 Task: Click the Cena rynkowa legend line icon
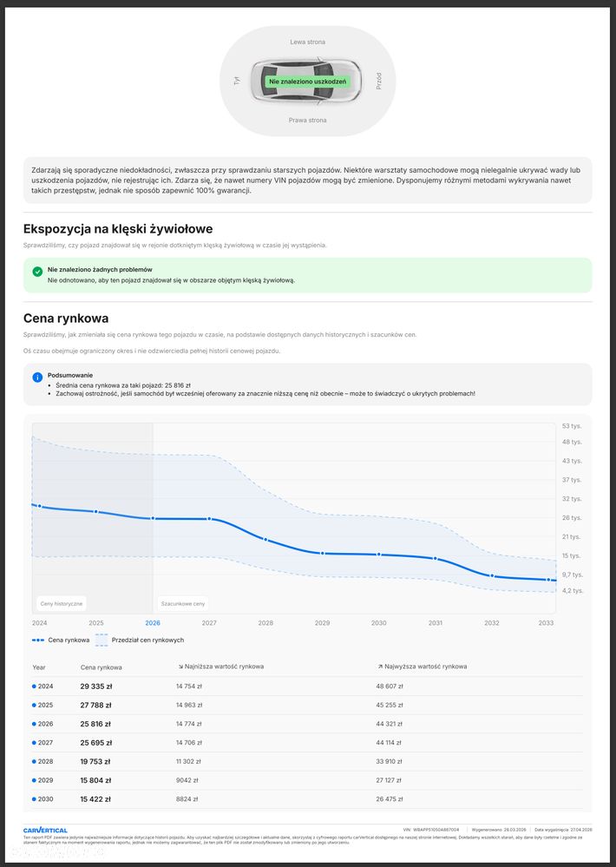coord(38,640)
